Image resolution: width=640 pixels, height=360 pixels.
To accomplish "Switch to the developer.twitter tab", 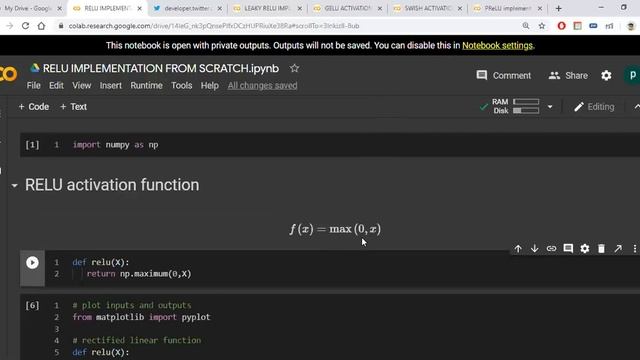I will pos(187,8).
